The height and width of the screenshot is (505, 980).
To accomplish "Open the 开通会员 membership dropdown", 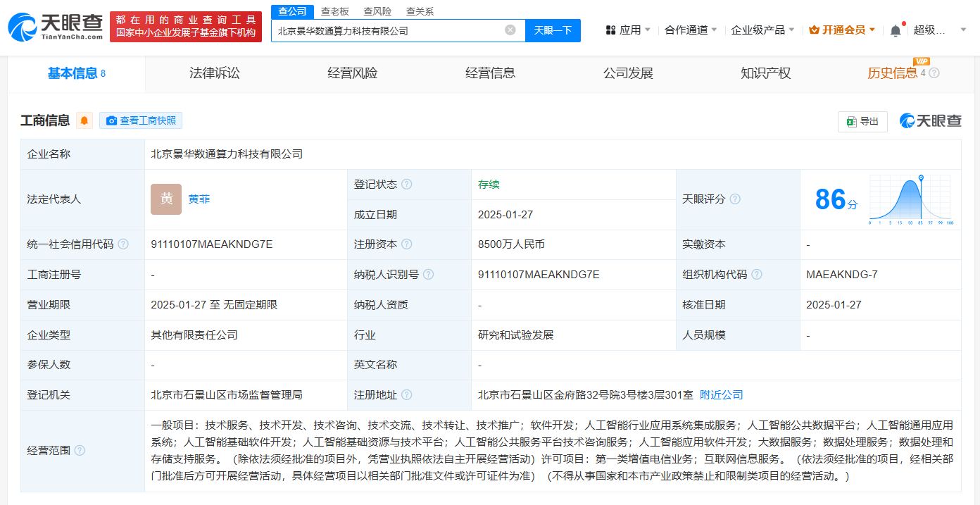I will pyautogui.click(x=842, y=30).
